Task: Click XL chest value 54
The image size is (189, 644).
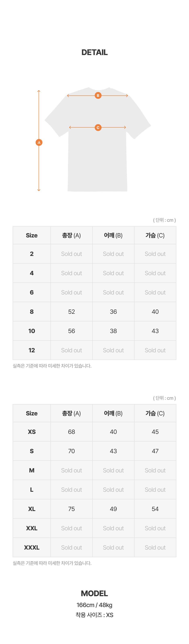Action: coord(155,509)
